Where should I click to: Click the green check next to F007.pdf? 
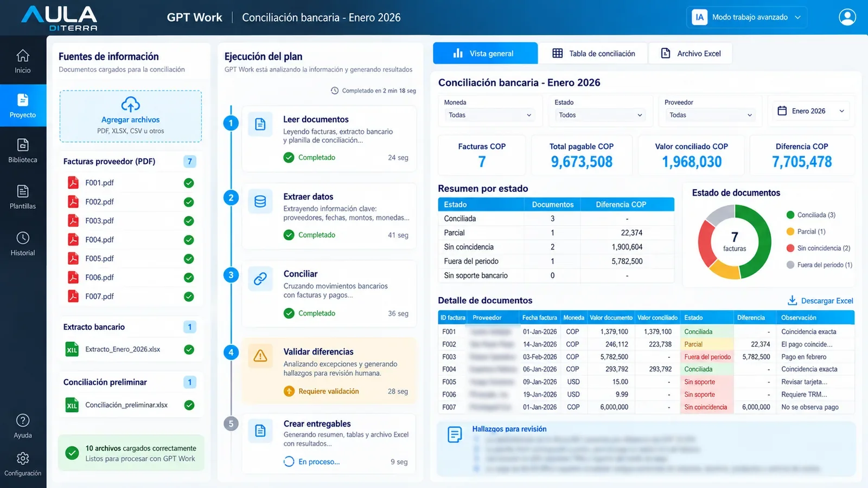click(189, 297)
